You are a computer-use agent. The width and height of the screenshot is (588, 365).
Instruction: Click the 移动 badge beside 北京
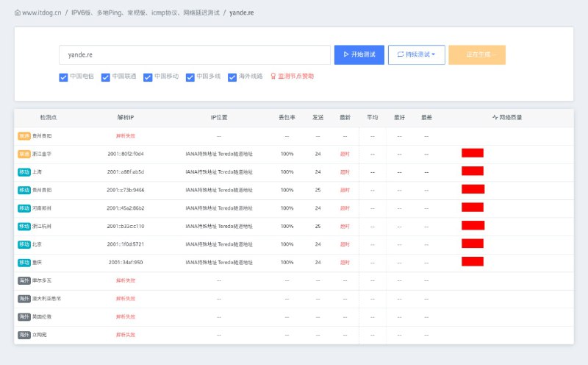(x=24, y=244)
